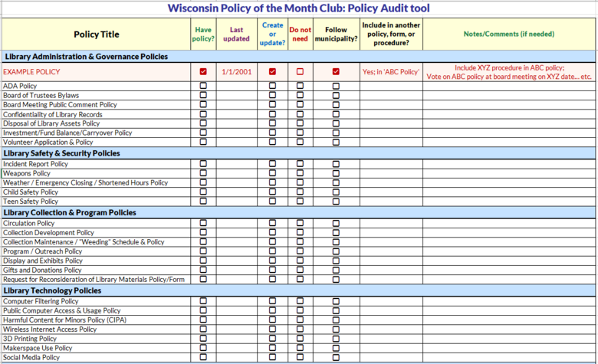Image resolution: width=598 pixels, height=364 pixels.
Task: Select the 'Library Safety & Security Policies' section row
Action: point(61,153)
